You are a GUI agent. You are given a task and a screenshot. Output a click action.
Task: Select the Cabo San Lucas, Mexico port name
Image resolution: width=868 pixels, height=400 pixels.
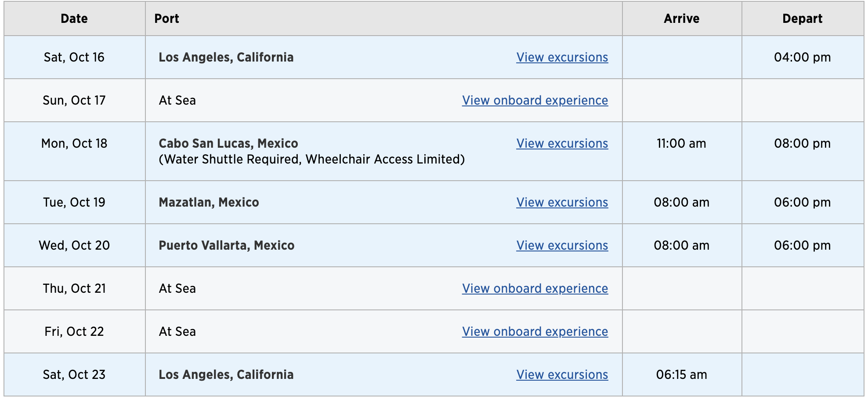point(228,143)
